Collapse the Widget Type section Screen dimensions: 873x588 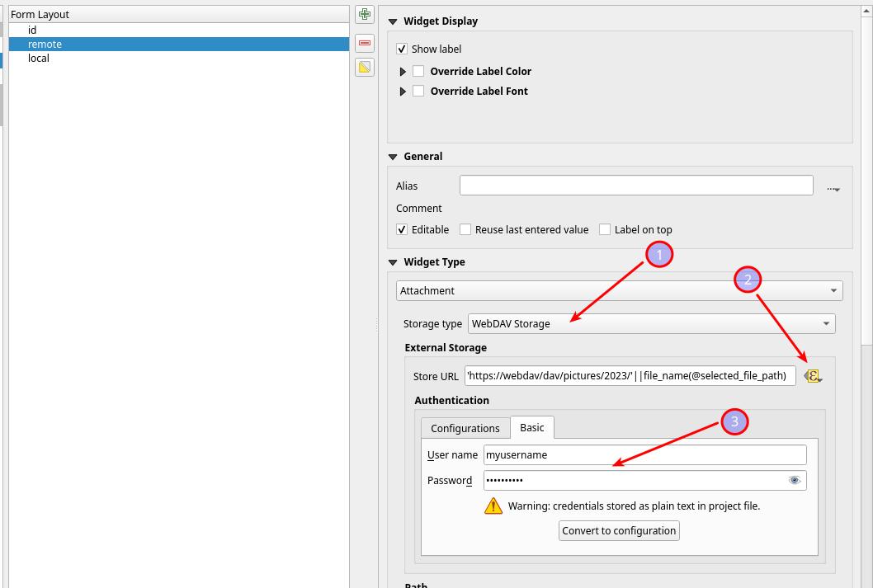pos(393,262)
